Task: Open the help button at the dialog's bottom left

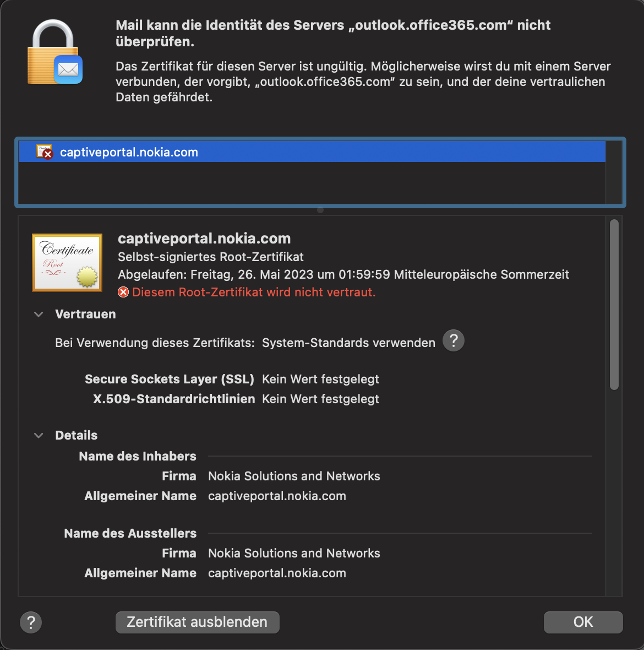Action: click(31, 622)
